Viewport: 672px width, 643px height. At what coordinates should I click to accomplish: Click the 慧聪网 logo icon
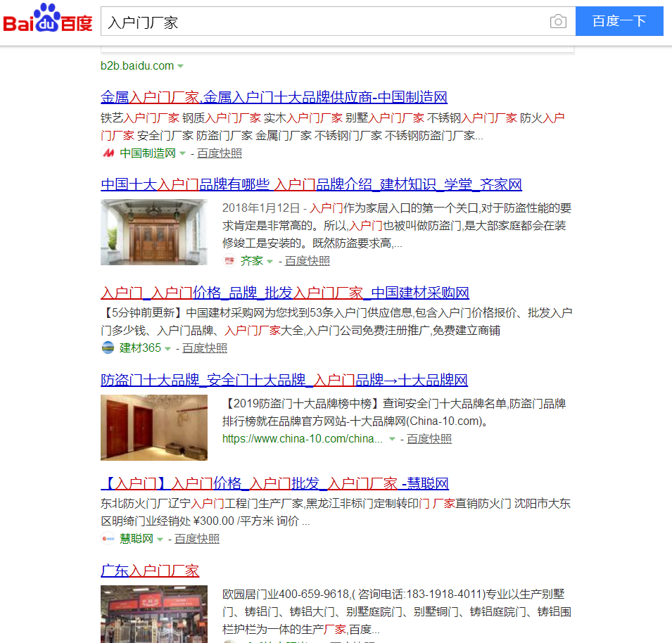click(108, 538)
